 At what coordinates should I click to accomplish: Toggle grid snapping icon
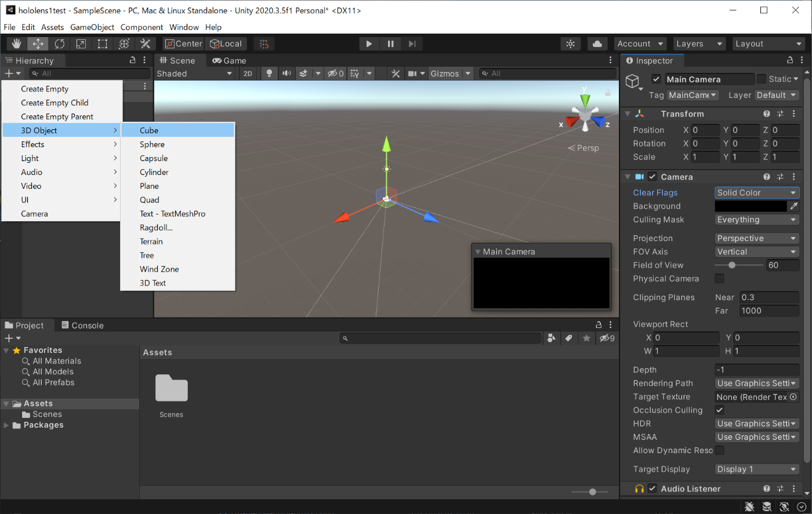264,43
